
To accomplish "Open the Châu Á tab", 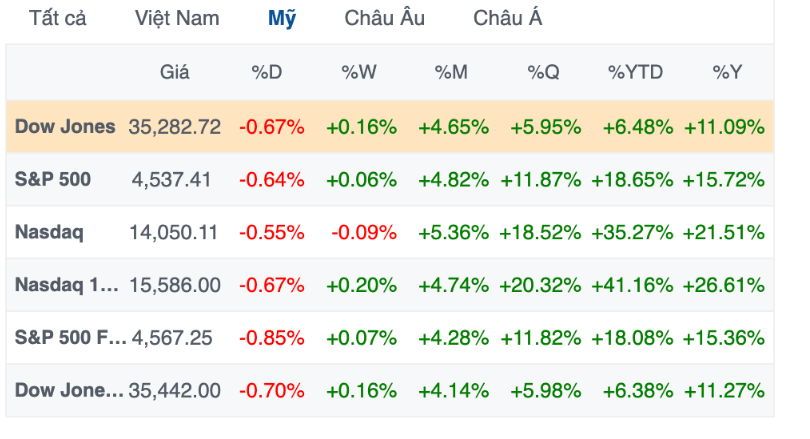I will (508, 19).
